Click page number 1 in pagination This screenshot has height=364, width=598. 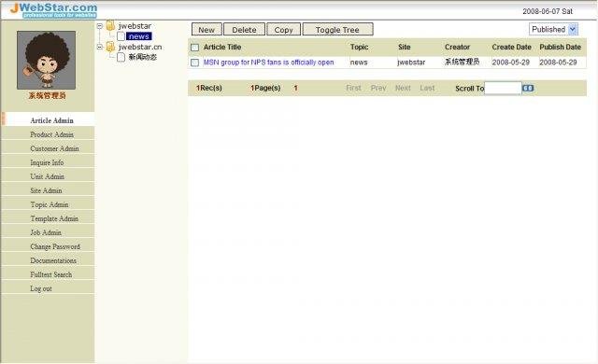[x=295, y=88]
